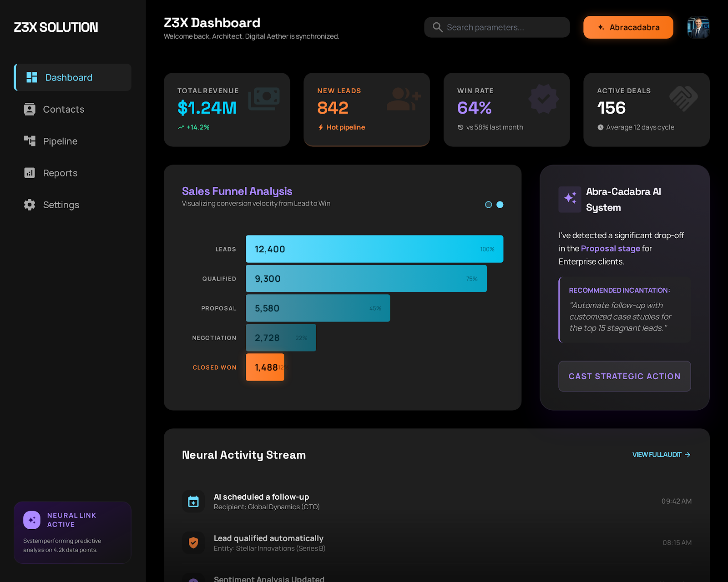Open Settings using the gear icon
This screenshot has height=582, width=728.
[x=29, y=205]
